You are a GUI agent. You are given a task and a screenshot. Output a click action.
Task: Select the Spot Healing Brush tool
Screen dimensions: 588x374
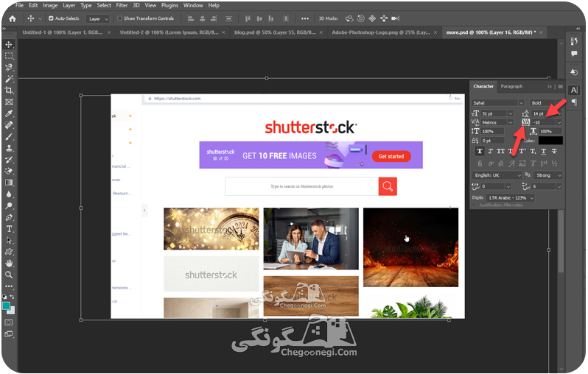[9, 125]
